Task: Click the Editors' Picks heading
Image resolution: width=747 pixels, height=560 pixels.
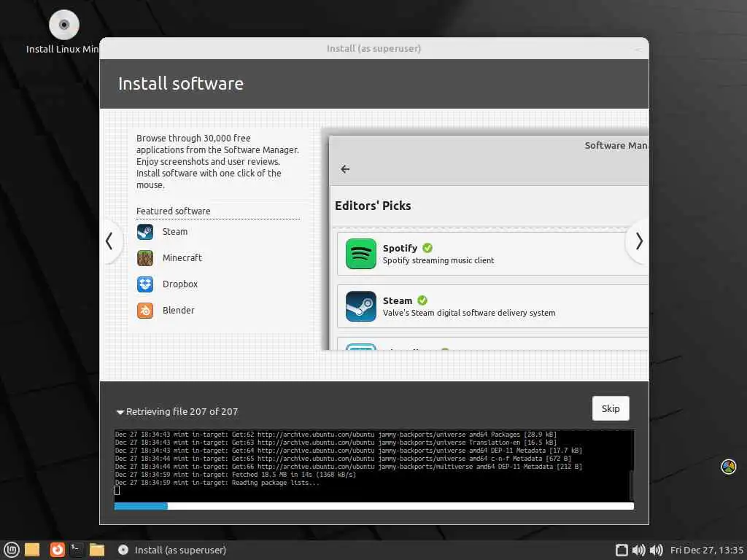Action: (x=373, y=206)
